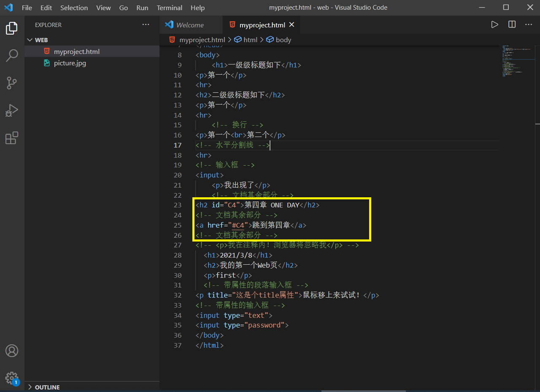Open the Explorer view in activity bar
This screenshot has height=392, width=540.
pyautogui.click(x=12, y=29)
